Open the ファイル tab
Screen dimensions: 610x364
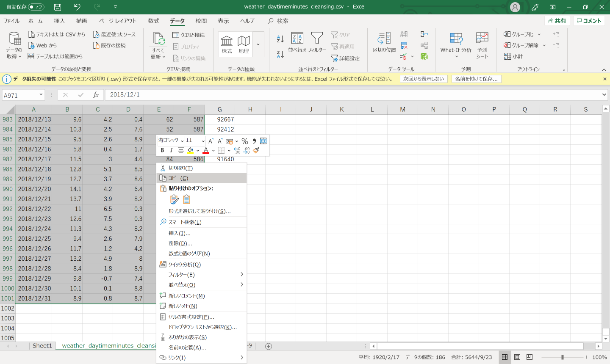point(11,21)
